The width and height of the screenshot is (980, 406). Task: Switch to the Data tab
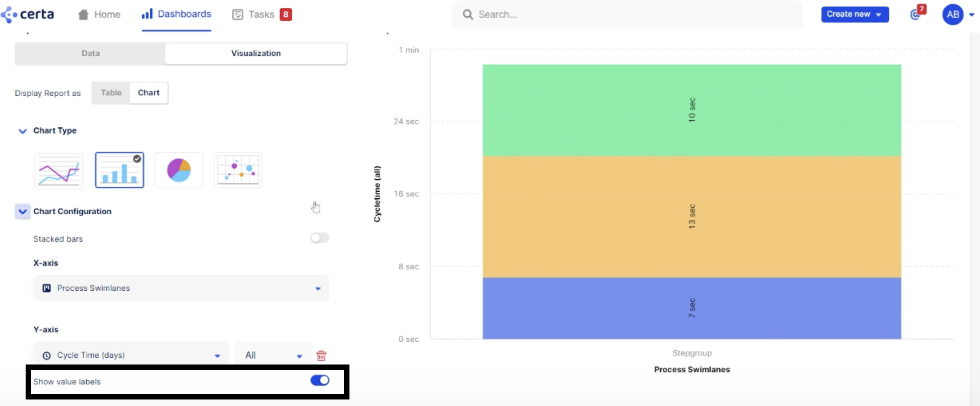pyautogui.click(x=90, y=53)
